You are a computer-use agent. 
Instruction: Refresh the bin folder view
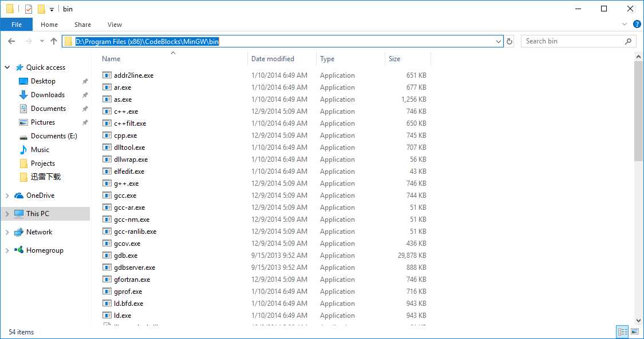(x=509, y=41)
